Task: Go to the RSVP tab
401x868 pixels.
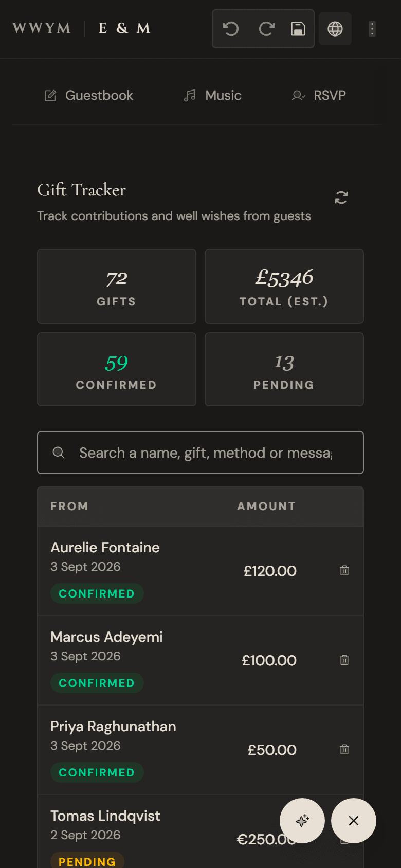Action: pyautogui.click(x=319, y=95)
